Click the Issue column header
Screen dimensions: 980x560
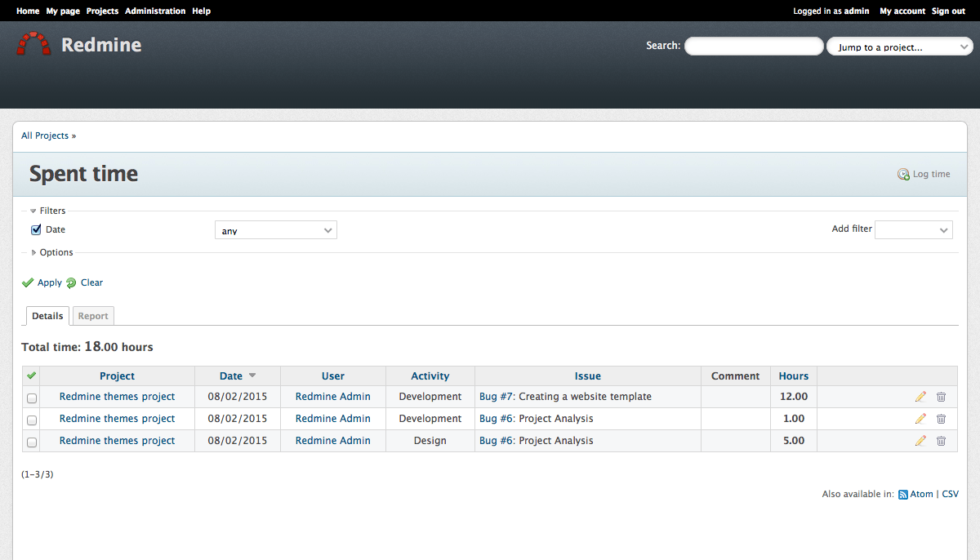588,376
